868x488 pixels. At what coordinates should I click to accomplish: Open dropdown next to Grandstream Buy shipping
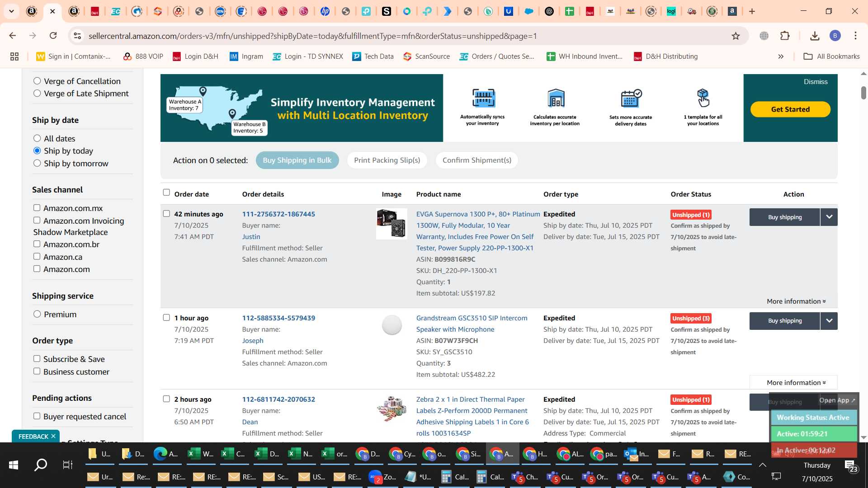[829, 321]
